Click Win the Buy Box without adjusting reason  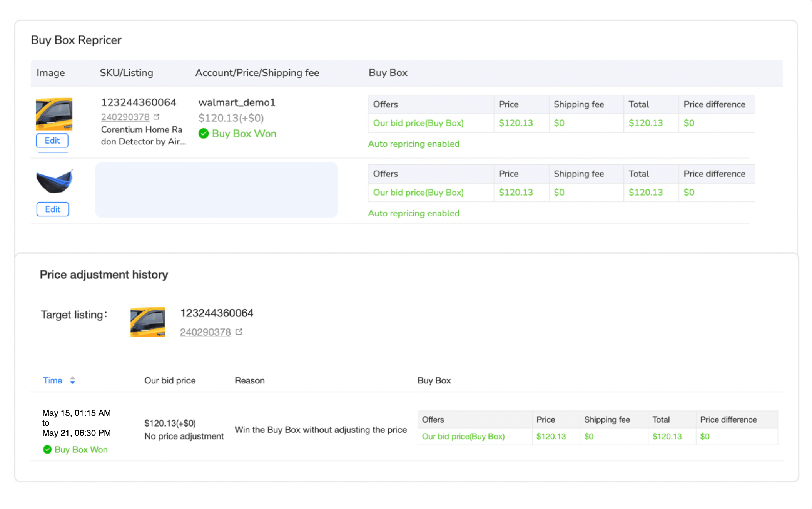[x=321, y=430]
